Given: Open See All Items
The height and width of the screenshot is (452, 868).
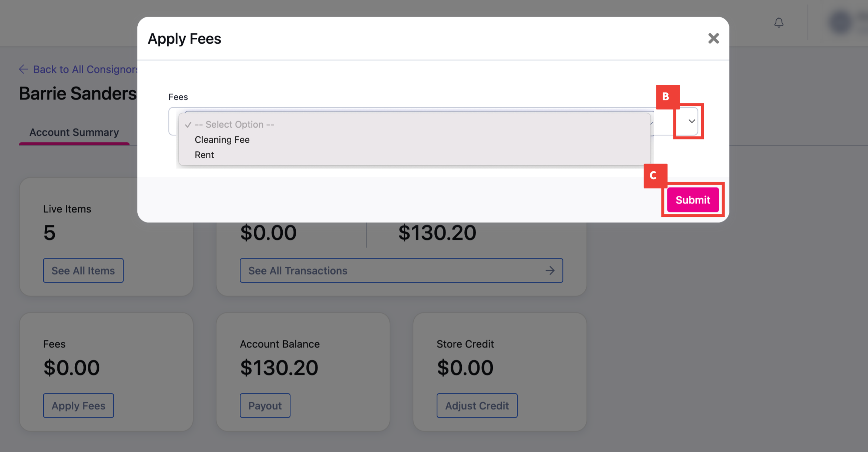Looking at the screenshot, I should pos(83,270).
